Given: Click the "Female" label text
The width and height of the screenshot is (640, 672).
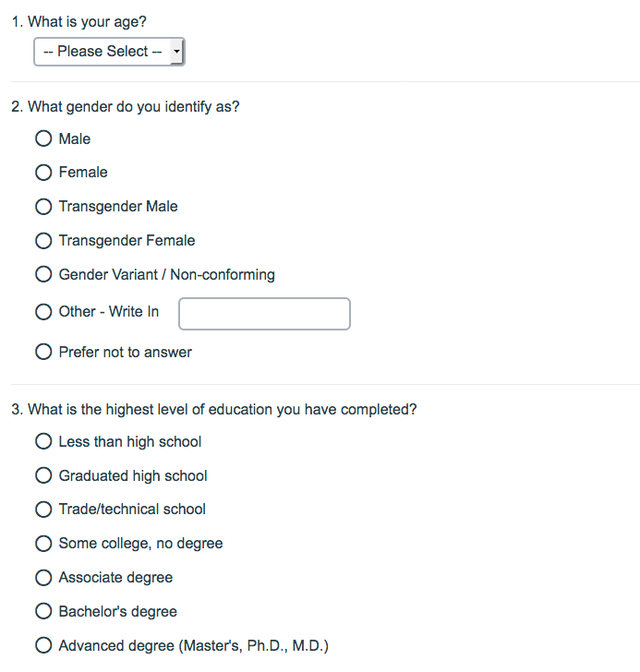Looking at the screenshot, I should point(83,173).
